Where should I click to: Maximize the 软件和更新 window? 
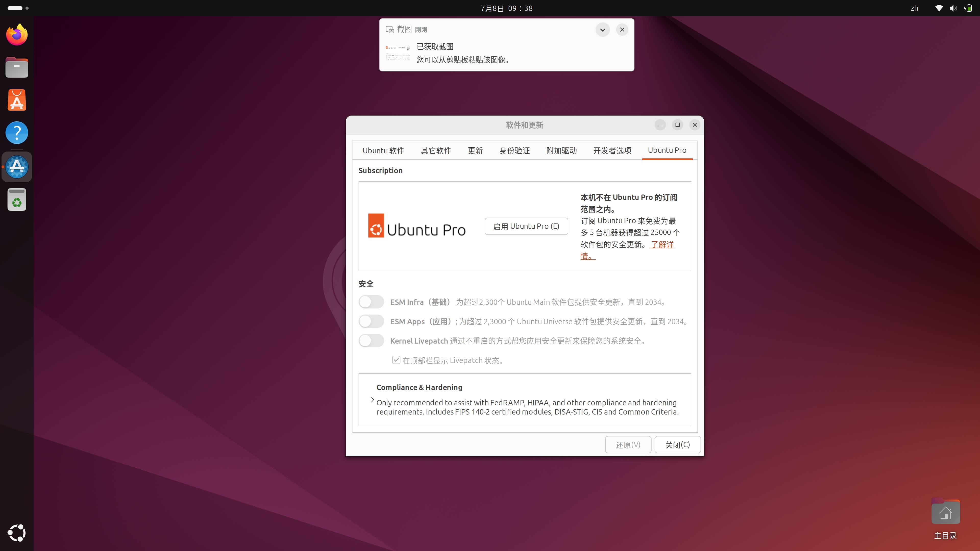(x=678, y=125)
